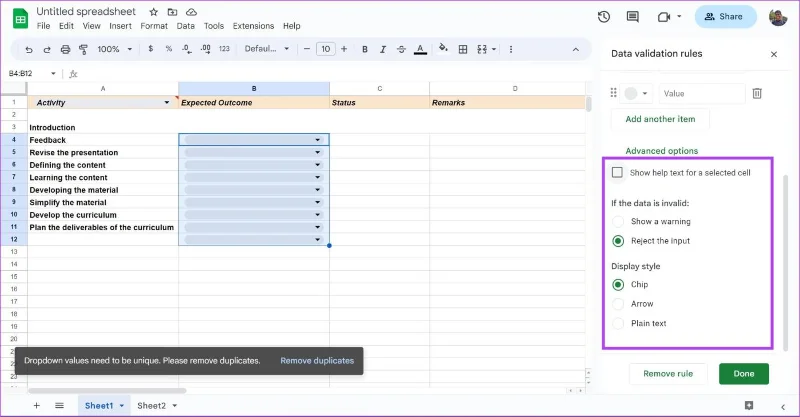Select Reject the input option
The image size is (800, 417).
618,241
